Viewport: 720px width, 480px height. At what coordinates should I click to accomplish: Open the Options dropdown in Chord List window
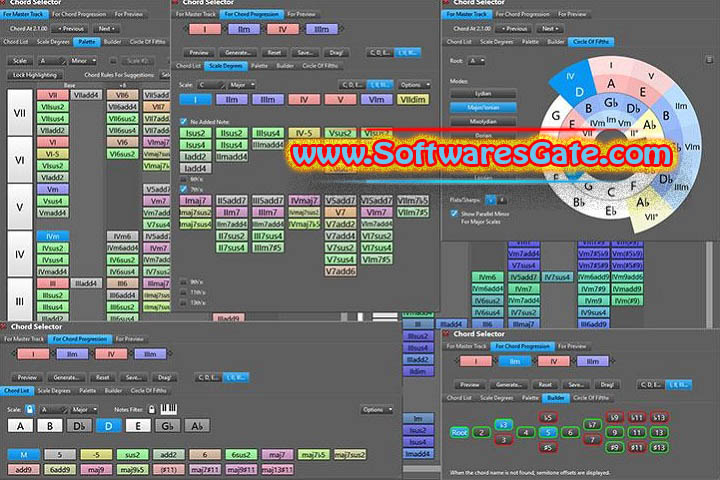coord(377,410)
